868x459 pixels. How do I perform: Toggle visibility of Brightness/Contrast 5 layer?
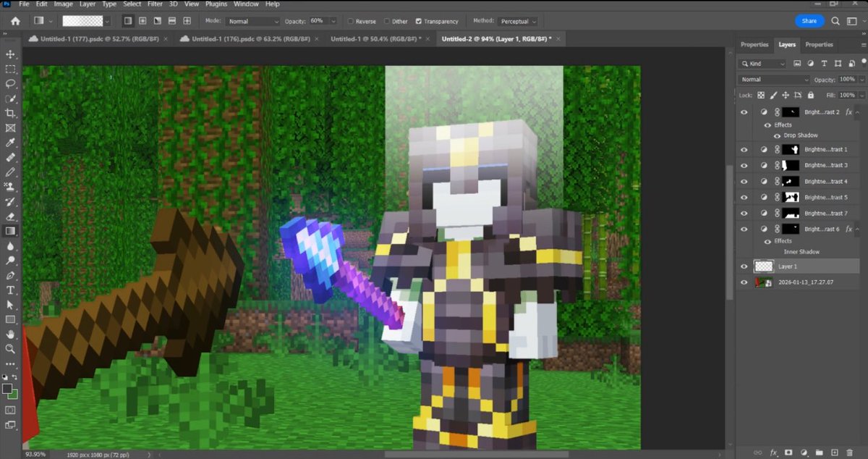pyautogui.click(x=744, y=197)
